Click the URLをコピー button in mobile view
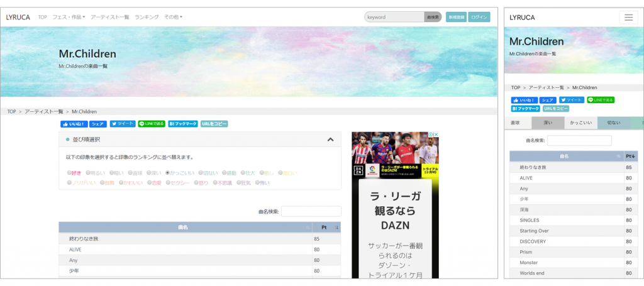644x286 pixels. [x=556, y=109]
